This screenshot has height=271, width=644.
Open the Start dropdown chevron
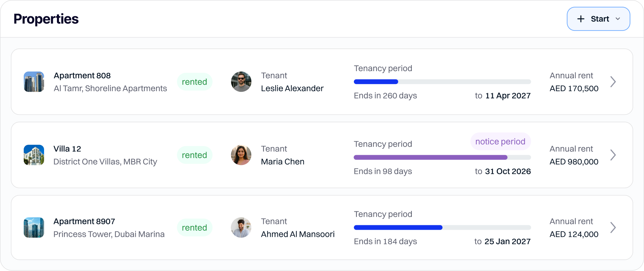(618, 19)
